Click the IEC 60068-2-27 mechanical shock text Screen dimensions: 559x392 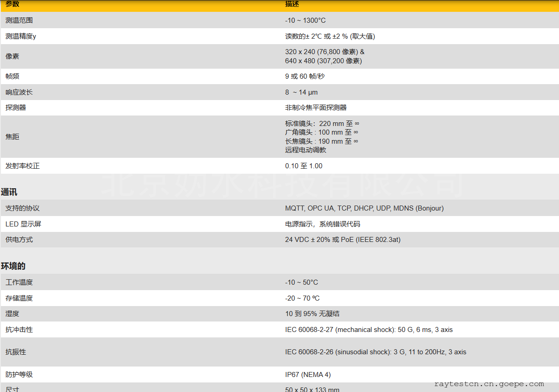(x=368, y=330)
